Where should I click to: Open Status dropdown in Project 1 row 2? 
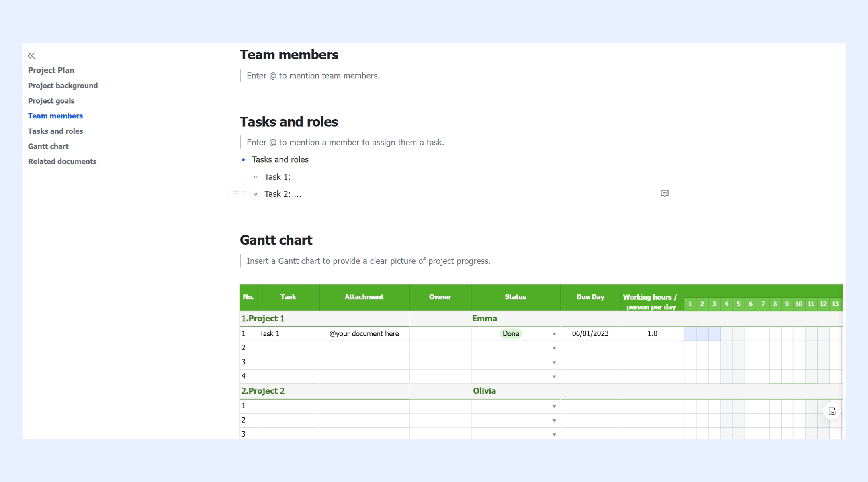554,348
